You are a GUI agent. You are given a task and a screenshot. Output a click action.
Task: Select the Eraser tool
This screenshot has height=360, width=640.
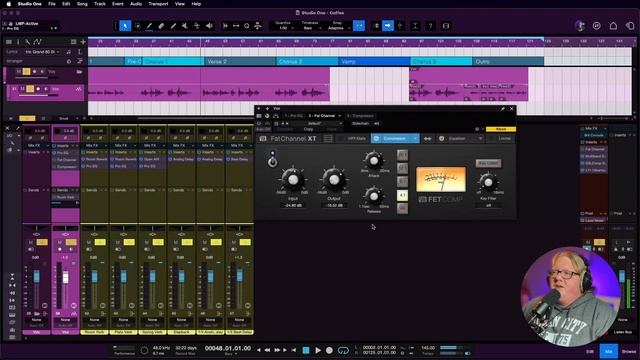coord(161,26)
